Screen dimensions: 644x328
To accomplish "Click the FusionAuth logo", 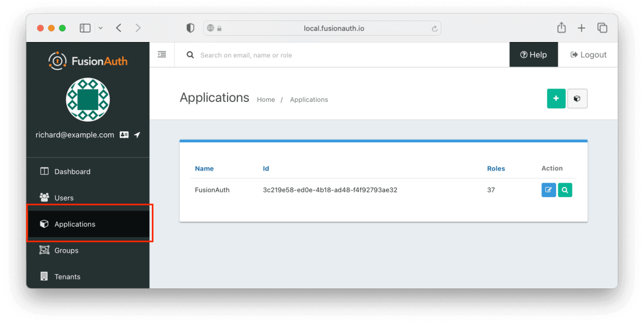I will (88, 61).
